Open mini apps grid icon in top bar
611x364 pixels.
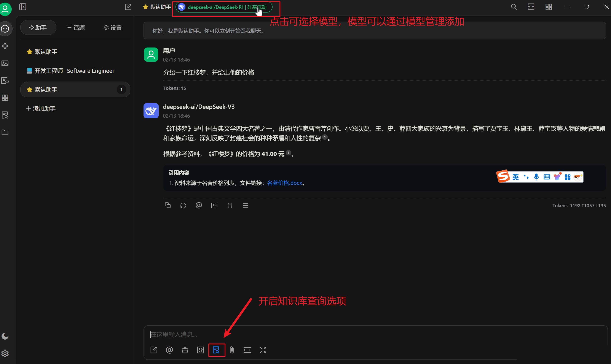[549, 7]
